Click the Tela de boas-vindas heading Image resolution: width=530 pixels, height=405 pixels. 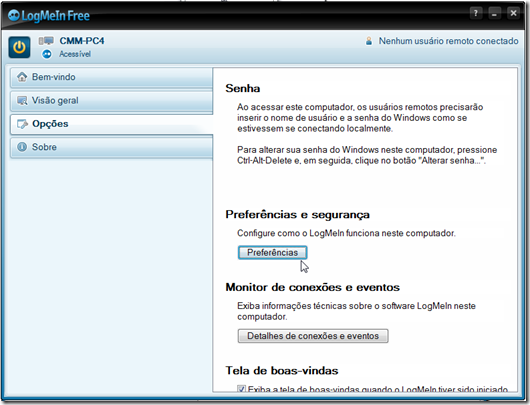click(282, 371)
